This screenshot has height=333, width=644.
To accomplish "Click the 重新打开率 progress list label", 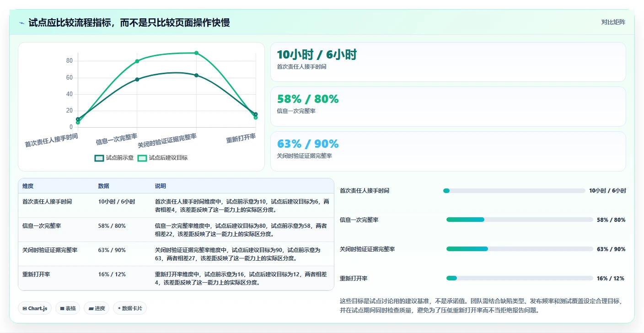I will point(354,279).
